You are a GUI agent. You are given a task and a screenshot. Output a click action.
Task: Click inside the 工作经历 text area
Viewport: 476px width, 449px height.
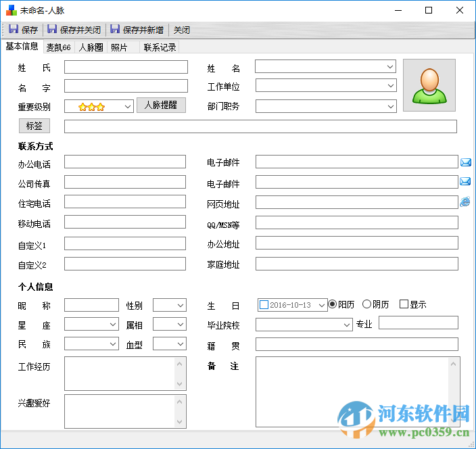[119, 374]
